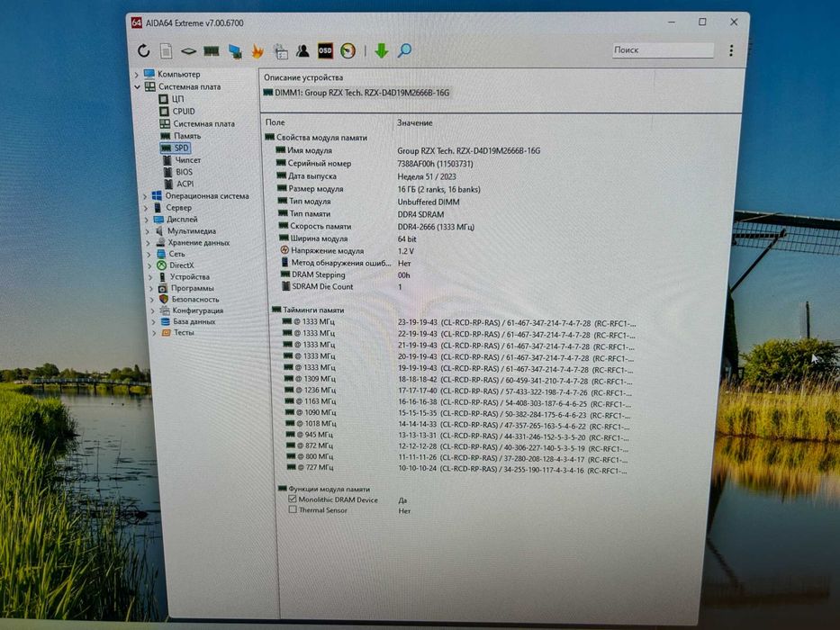The width and height of the screenshot is (840, 630).
Task: Click the user silhouette toolbar icon
Action: 303,51
